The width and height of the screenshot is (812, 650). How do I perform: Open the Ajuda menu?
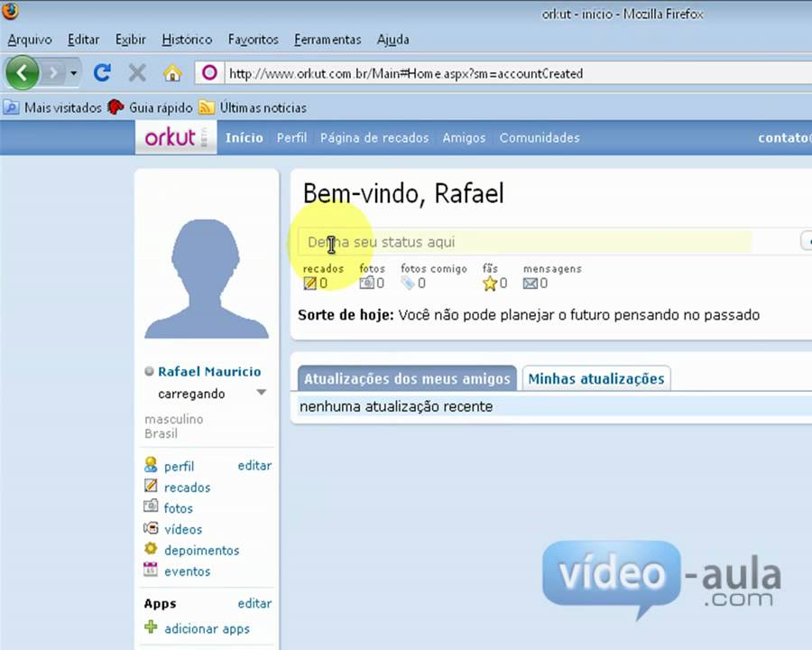tap(393, 40)
